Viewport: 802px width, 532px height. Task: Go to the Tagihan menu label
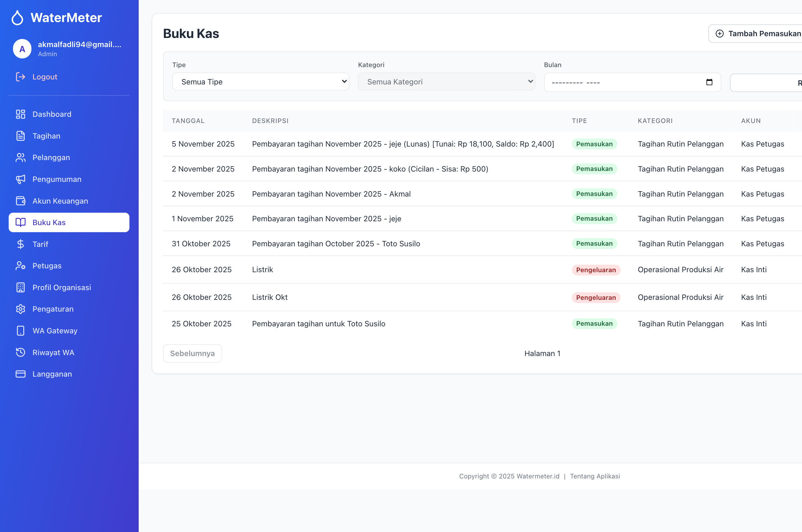46,136
